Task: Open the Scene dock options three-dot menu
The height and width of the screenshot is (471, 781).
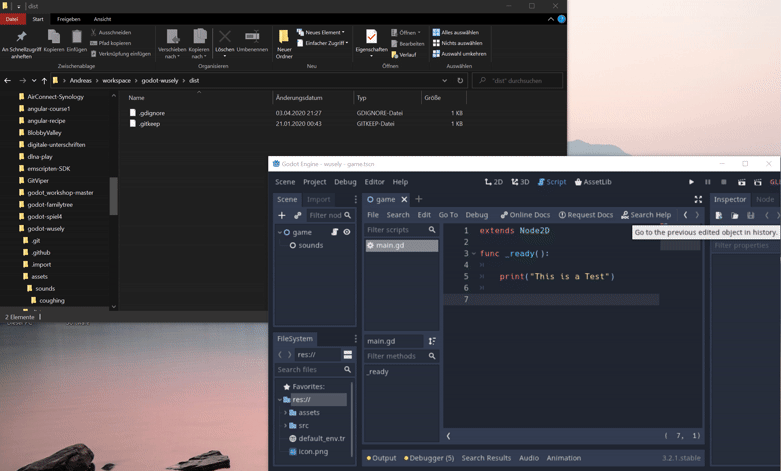Action: [x=355, y=199]
